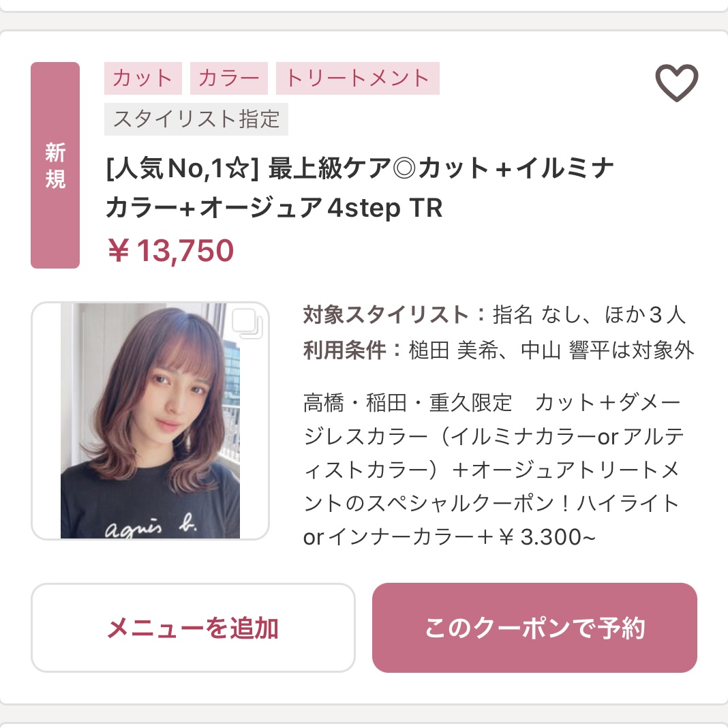Select the カット tag
The height and width of the screenshot is (728, 728).
click(143, 78)
